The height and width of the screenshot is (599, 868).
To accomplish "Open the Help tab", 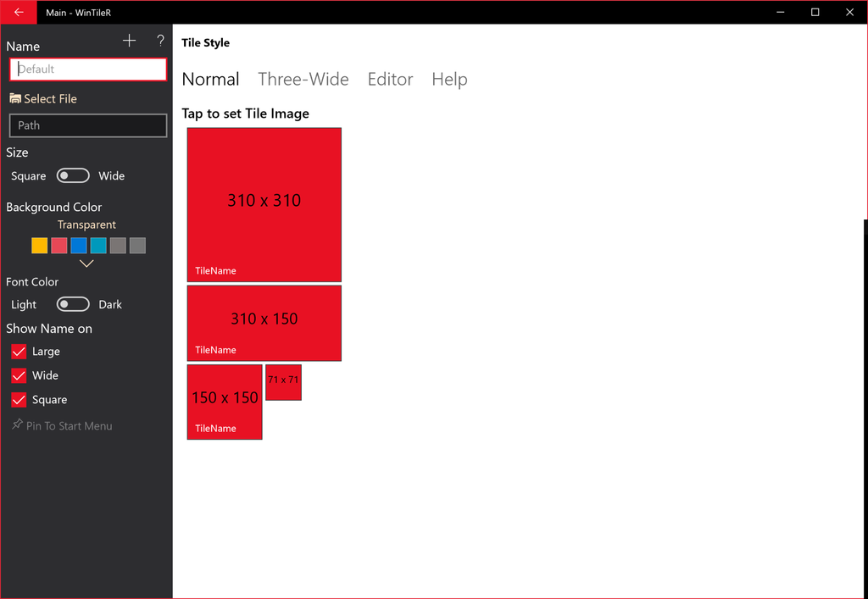I will tap(449, 79).
